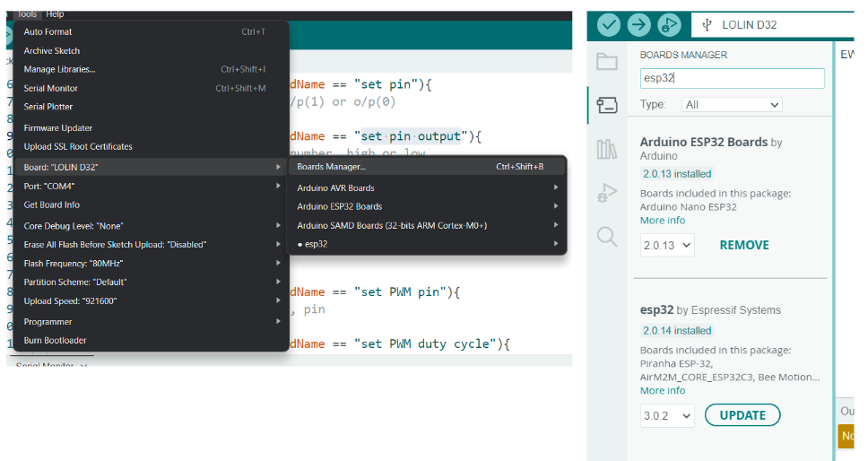Image resolution: width=868 pixels, height=461 pixels.
Task: Open the LOLIN D32 board selector
Action: (772, 25)
